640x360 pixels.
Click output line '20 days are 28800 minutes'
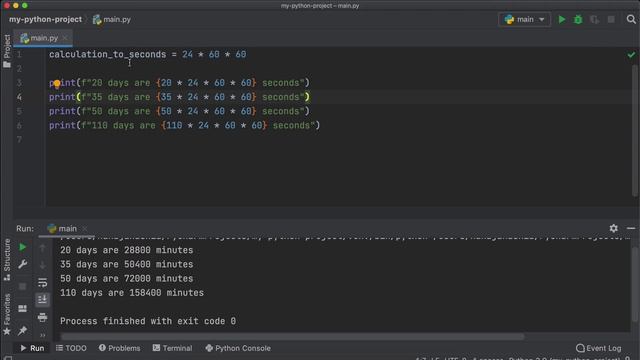coord(127,250)
